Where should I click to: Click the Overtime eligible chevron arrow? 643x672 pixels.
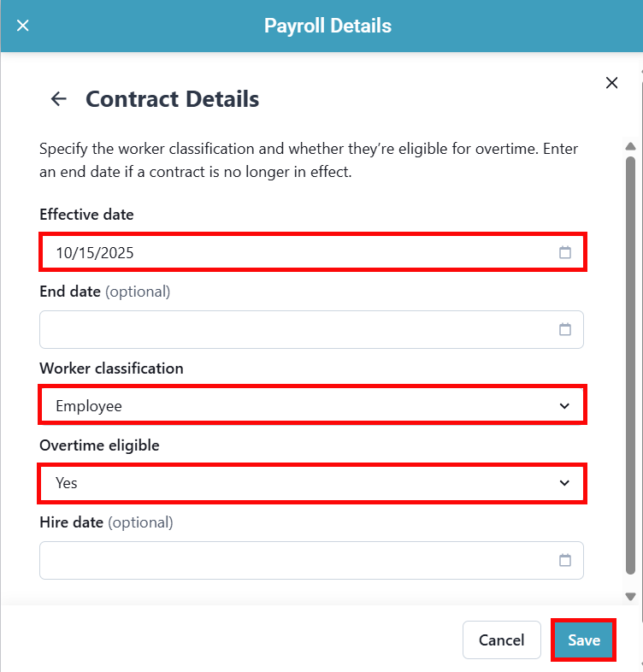tap(564, 483)
